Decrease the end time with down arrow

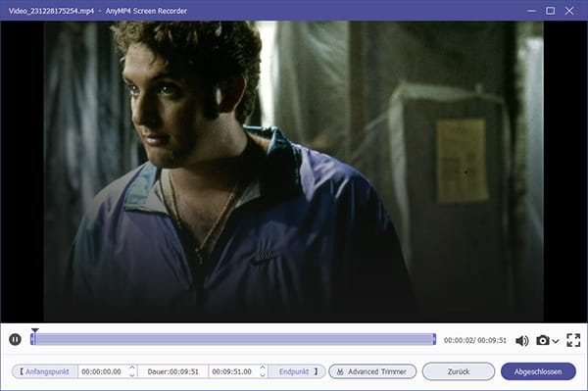(263, 374)
